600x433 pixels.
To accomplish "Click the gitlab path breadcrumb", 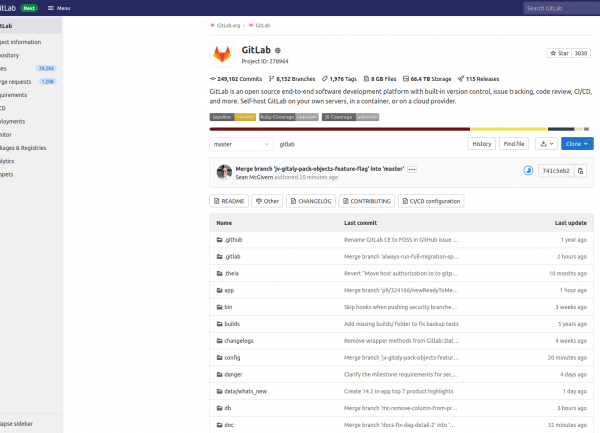I will point(287,144).
